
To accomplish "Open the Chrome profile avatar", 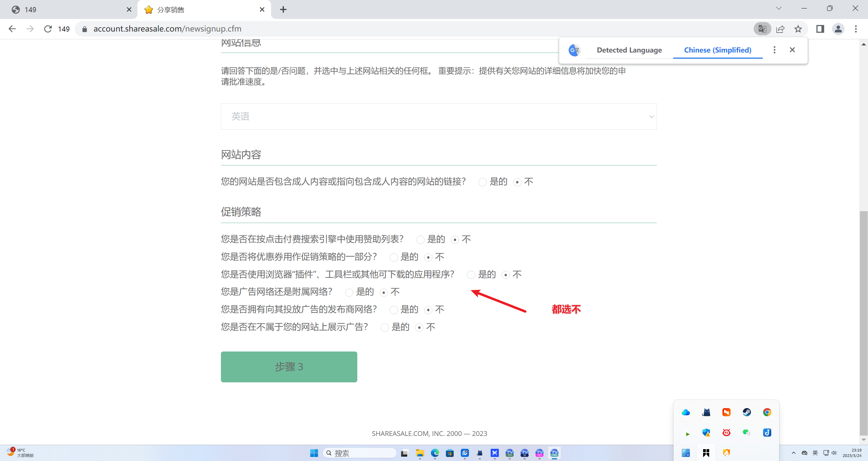I will (x=838, y=29).
